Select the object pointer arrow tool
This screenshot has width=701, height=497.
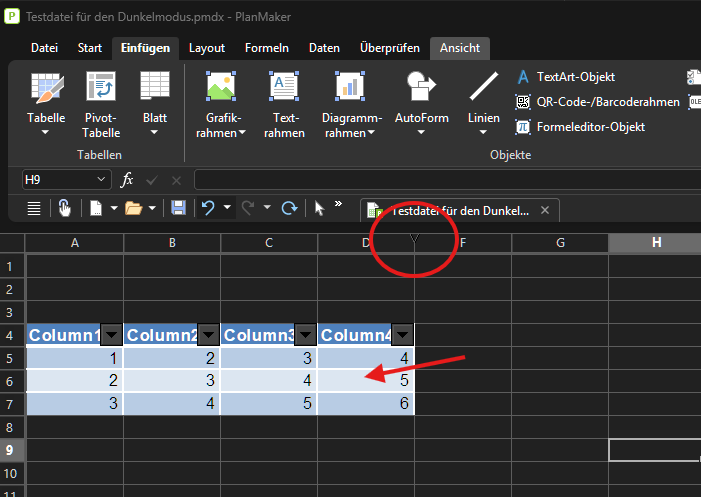(x=319, y=208)
